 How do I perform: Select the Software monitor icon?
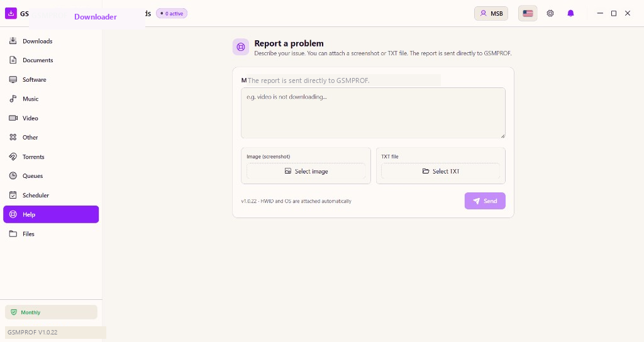13,80
